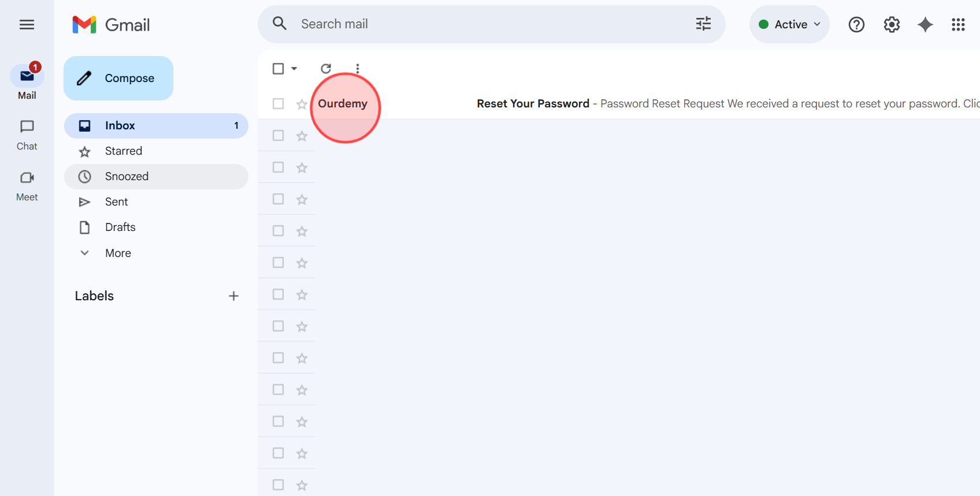Open the Google apps grid
This screenshot has width=980, height=496.
[x=958, y=24]
